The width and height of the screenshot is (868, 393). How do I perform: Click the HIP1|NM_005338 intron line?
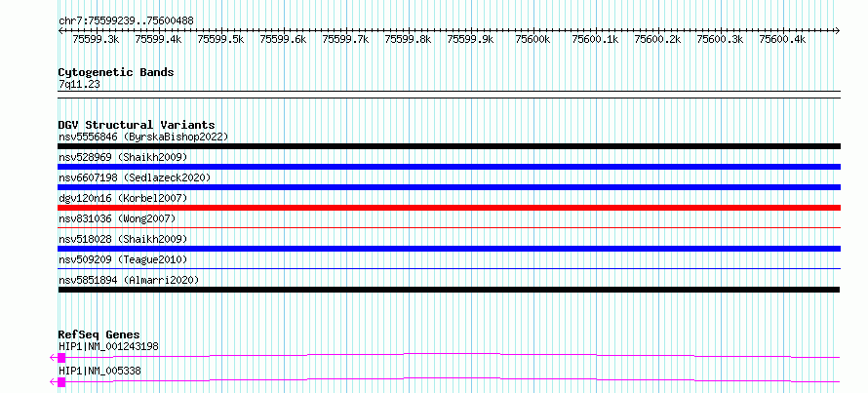[453, 379]
